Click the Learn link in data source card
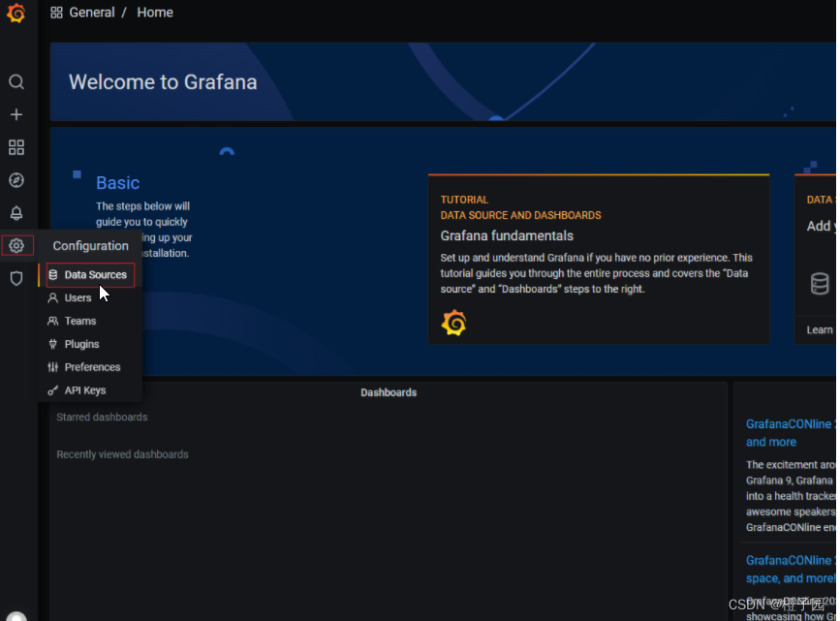The width and height of the screenshot is (840, 621). 820,330
